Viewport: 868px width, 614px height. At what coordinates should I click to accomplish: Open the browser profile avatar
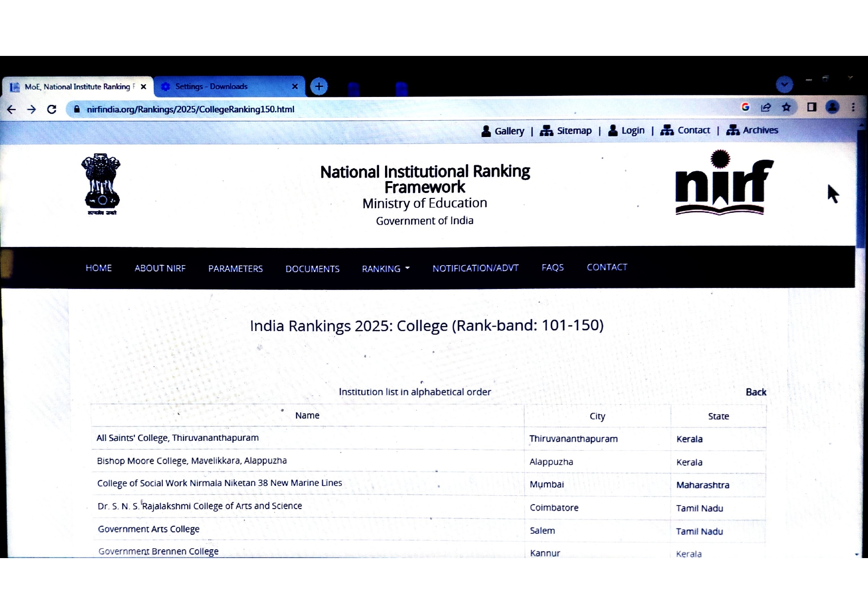[x=833, y=107]
